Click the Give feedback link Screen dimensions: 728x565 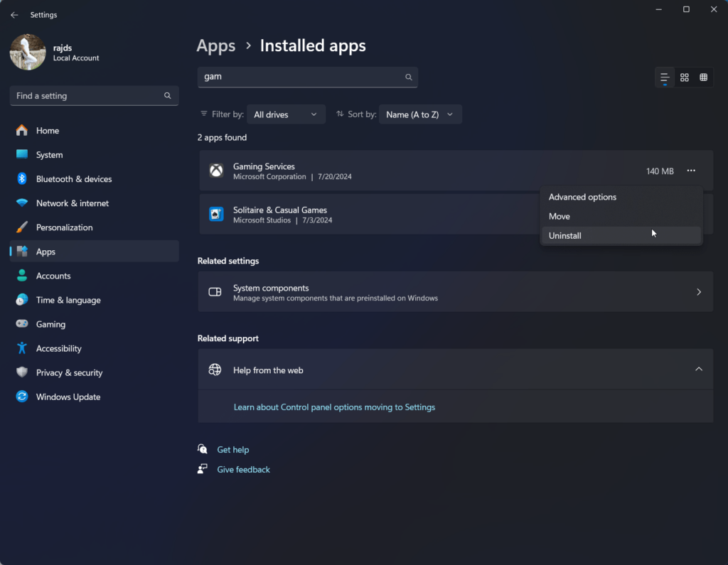point(243,470)
